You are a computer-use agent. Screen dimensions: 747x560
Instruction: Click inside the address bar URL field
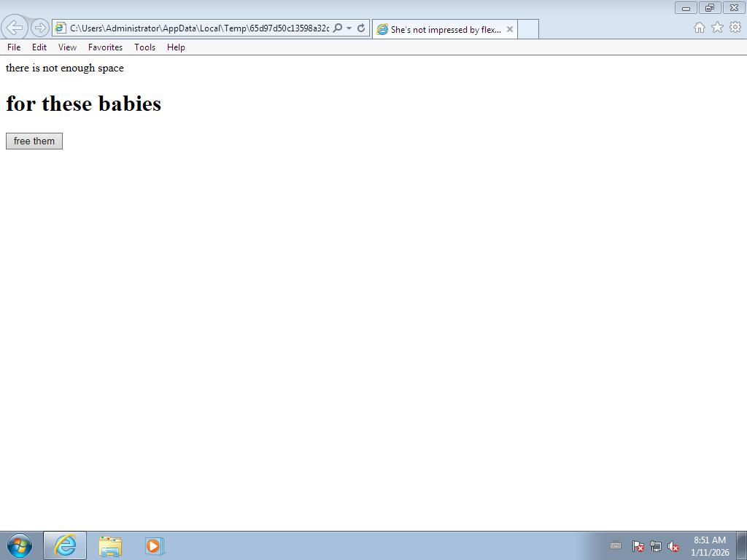[197, 28]
